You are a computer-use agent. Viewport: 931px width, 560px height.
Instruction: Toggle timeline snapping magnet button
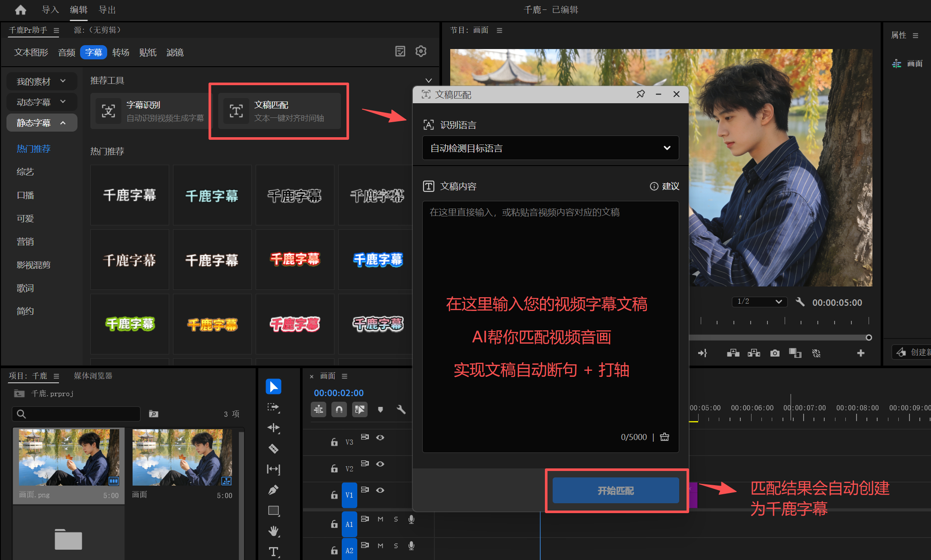(339, 409)
